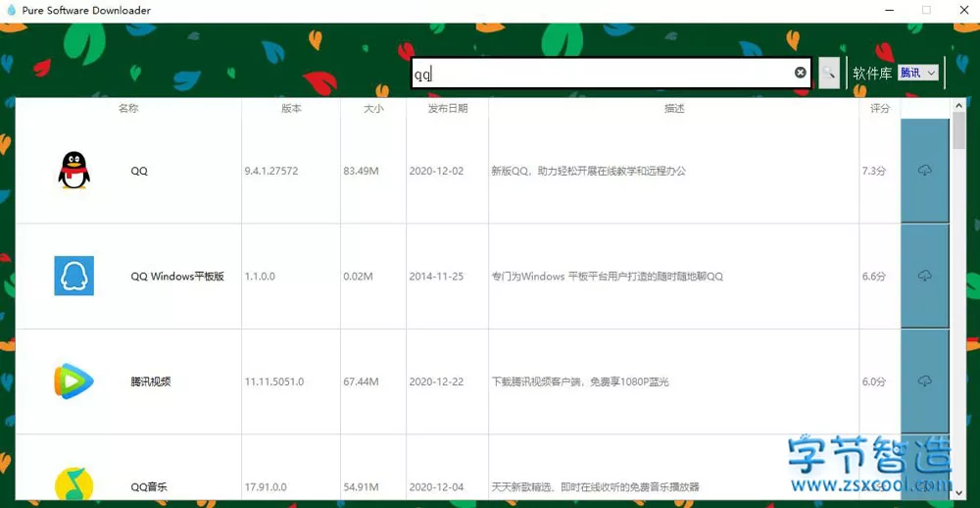Click the QQ penguin app icon

(73, 170)
